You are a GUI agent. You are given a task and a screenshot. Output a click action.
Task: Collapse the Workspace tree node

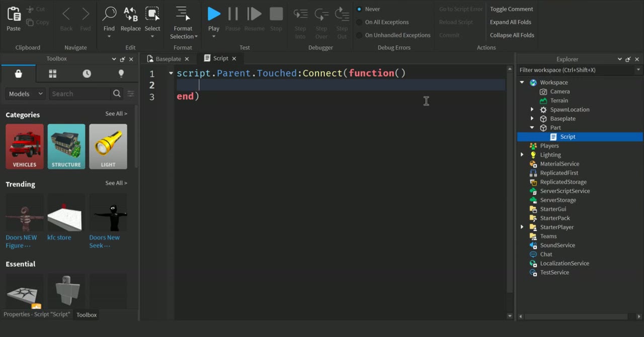[522, 82]
